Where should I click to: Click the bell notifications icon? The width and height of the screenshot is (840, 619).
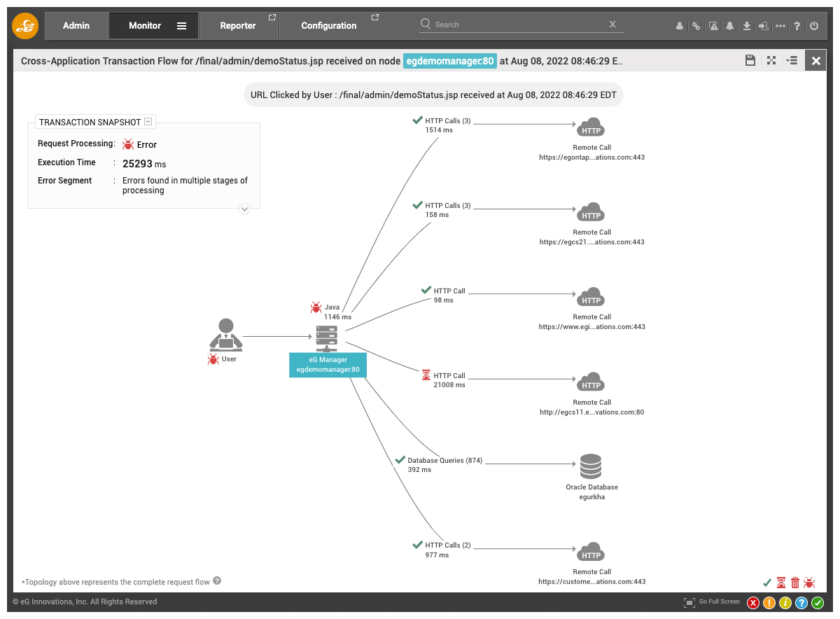pos(730,26)
